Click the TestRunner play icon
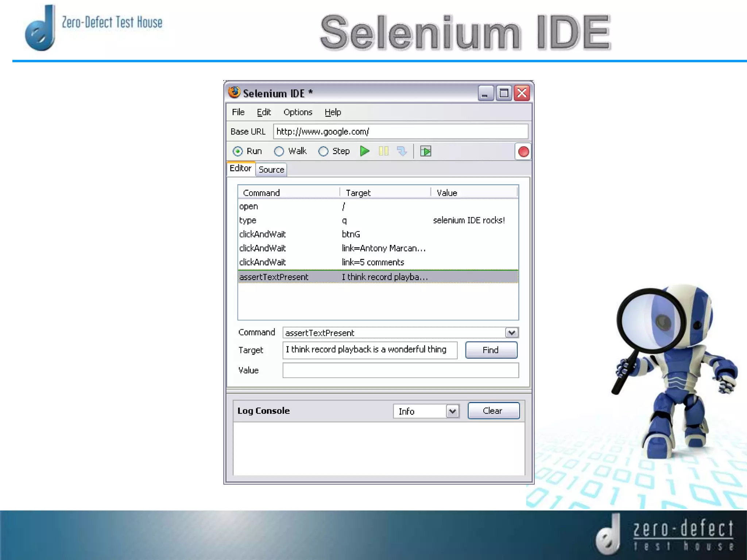 [x=425, y=151]
